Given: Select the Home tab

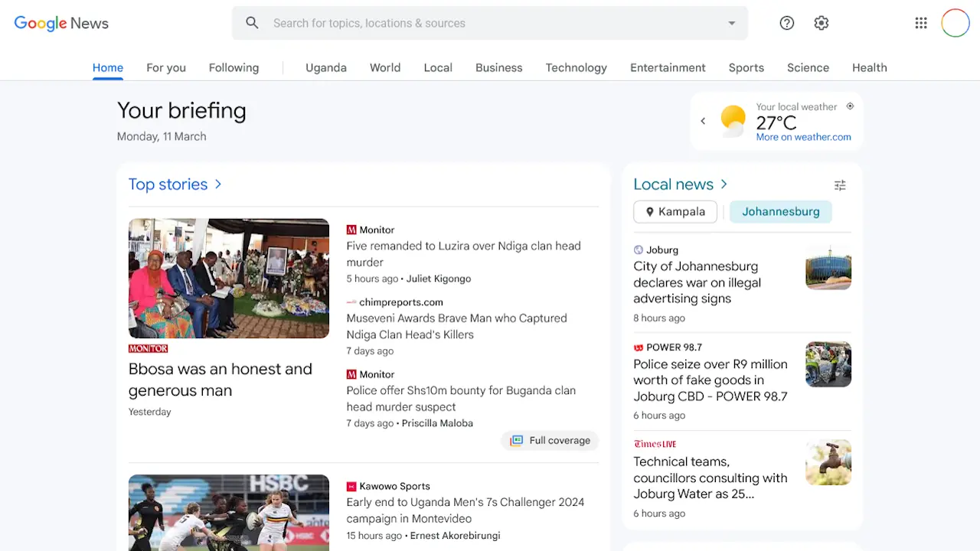Looking at the screenshot, I should coord(108,67).
